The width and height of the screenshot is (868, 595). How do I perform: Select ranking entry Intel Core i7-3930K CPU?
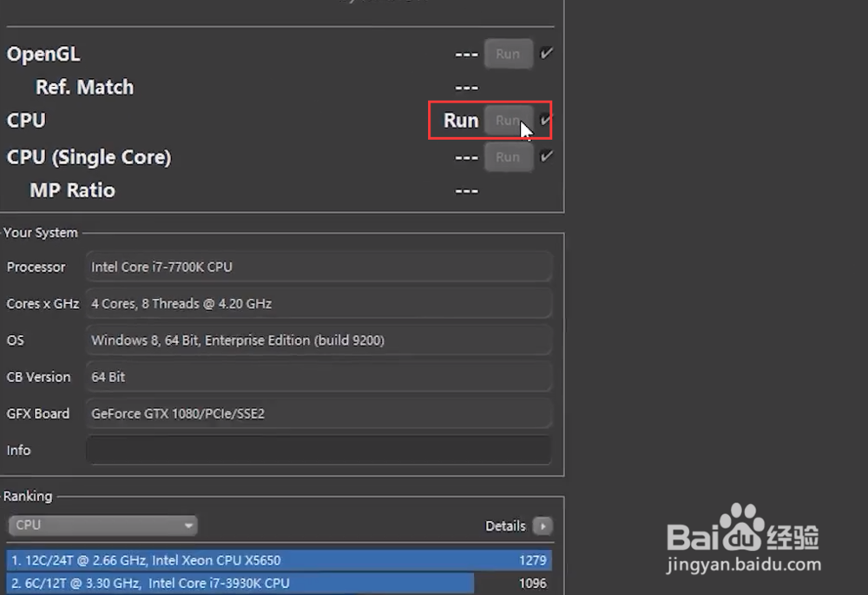tap(279, 584)
